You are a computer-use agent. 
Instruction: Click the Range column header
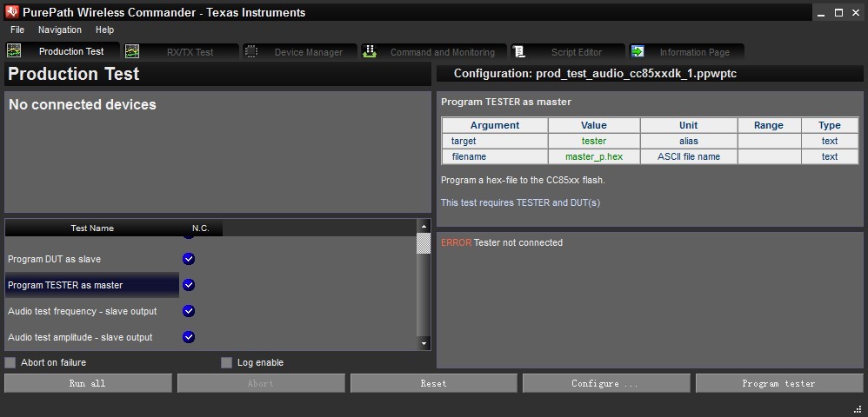(x=769, y=125)
